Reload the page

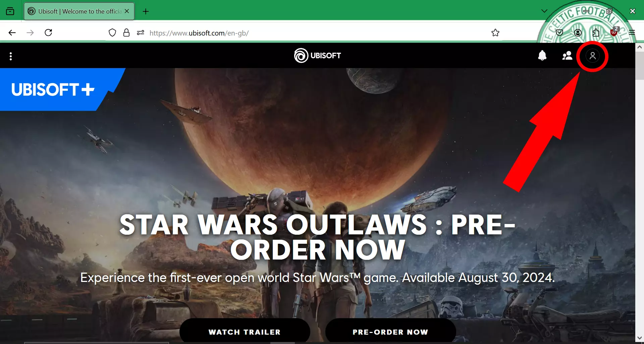(48, 33)
